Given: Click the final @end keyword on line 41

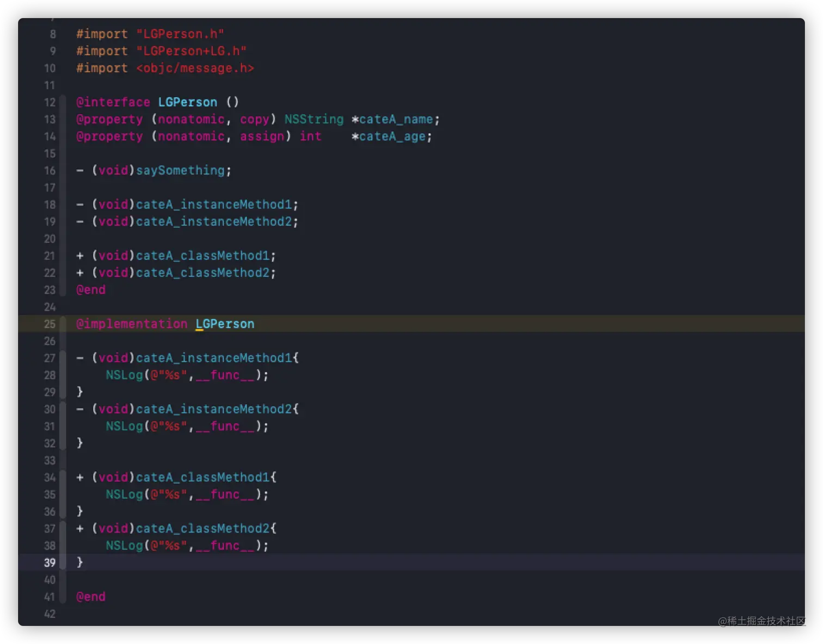Looking at the screenshot, I should [x=91, y=597].
